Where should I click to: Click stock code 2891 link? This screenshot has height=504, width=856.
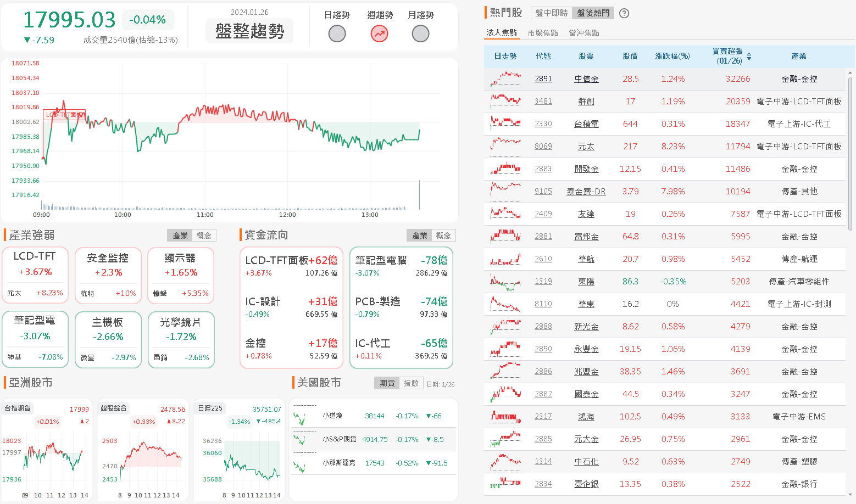click(543, 79)
